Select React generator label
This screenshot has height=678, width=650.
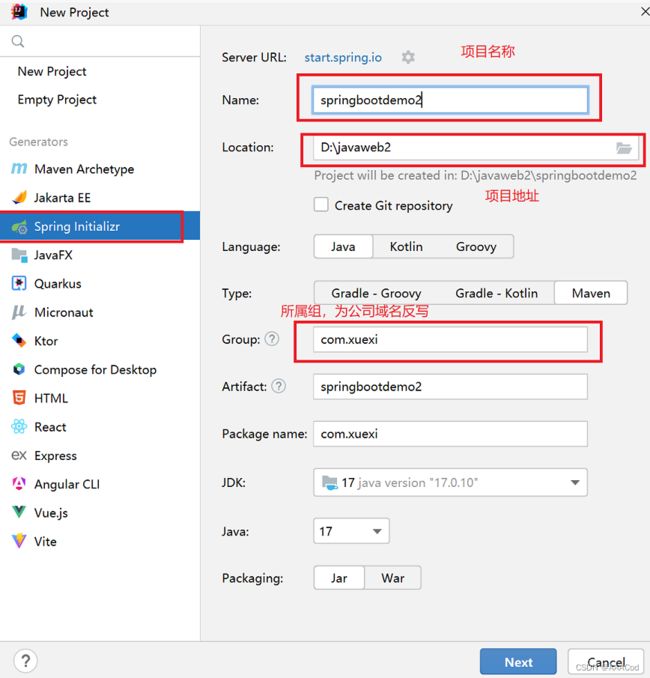click(50, 427)
